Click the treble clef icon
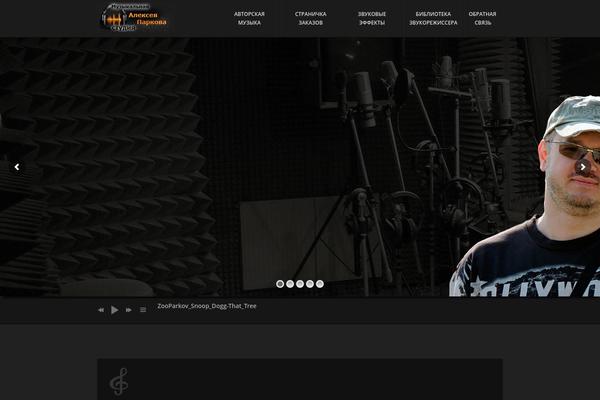 [x=119, y=382]
